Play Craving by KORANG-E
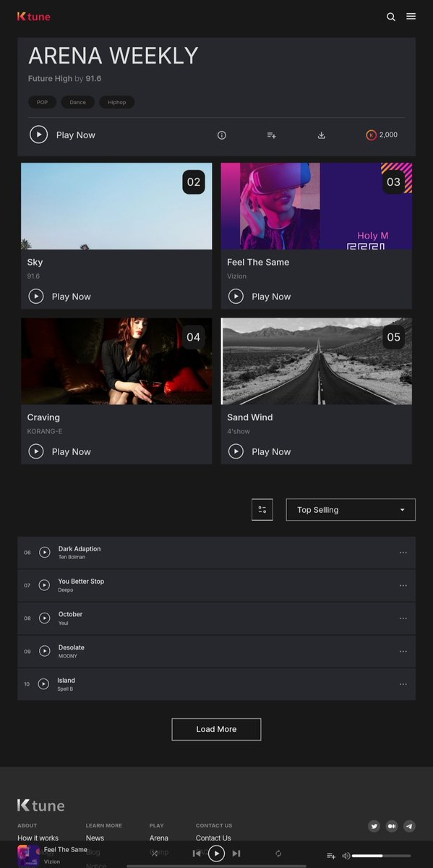Image resolution: width=433 pixels, height=868 pixels. pyautogui.click(x=36, y=451)
